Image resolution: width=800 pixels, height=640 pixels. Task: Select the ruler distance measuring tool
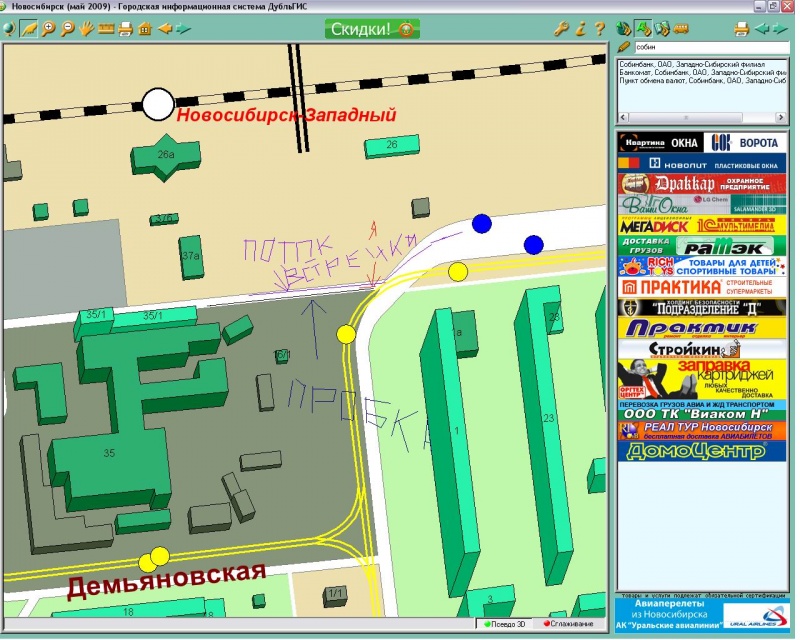click(x=105, y=29)
